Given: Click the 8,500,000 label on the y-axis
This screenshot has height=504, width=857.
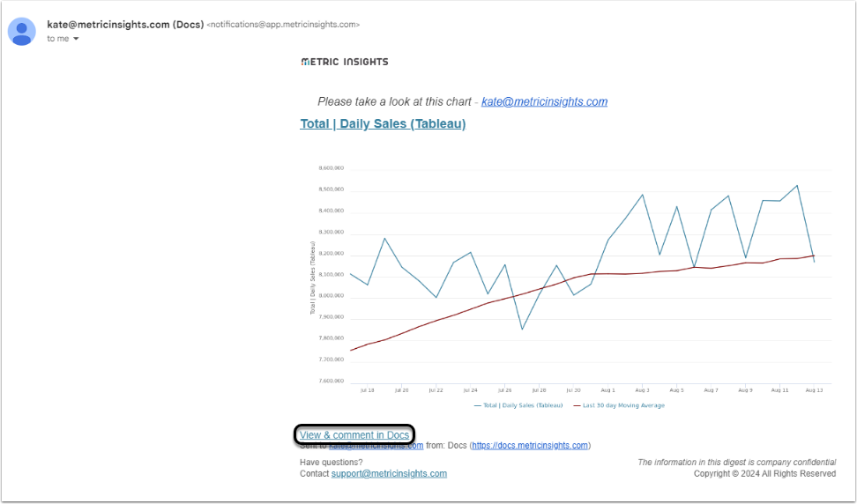Looking at the screenshot, I should pos(332,189).
